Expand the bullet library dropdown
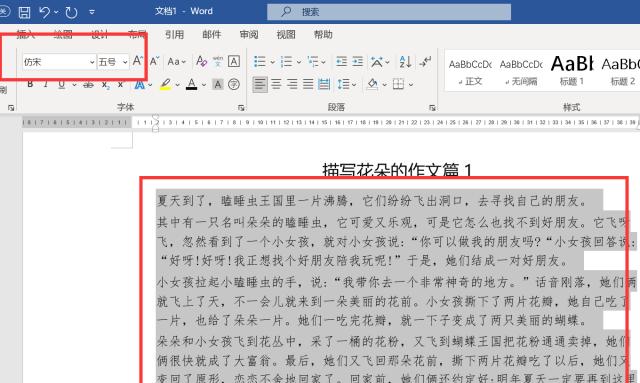Screen dimensions: 640x383 pyautogui.click(x=272, y=62)
